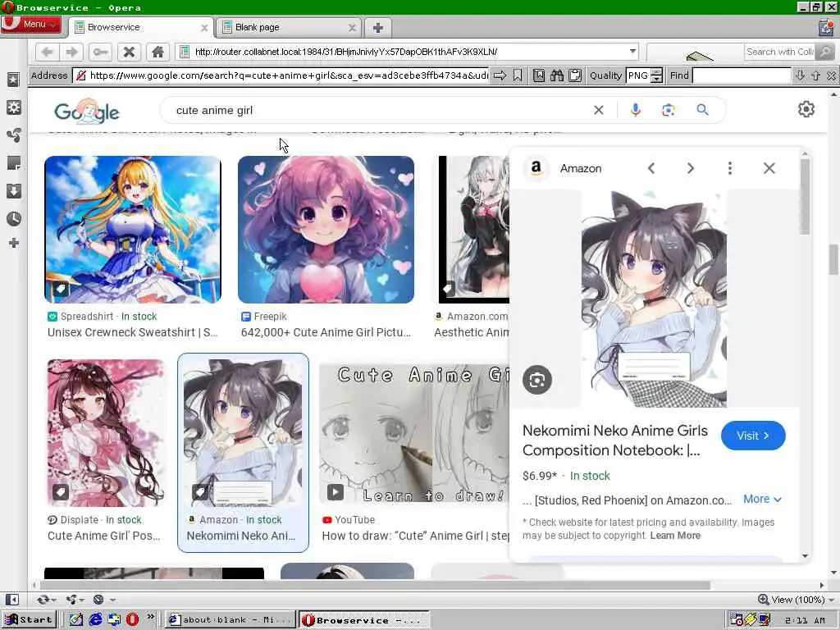The width and height of the screenshot is (840, 630).
Task: Find previous with up arrow
Action: point(816,75)
